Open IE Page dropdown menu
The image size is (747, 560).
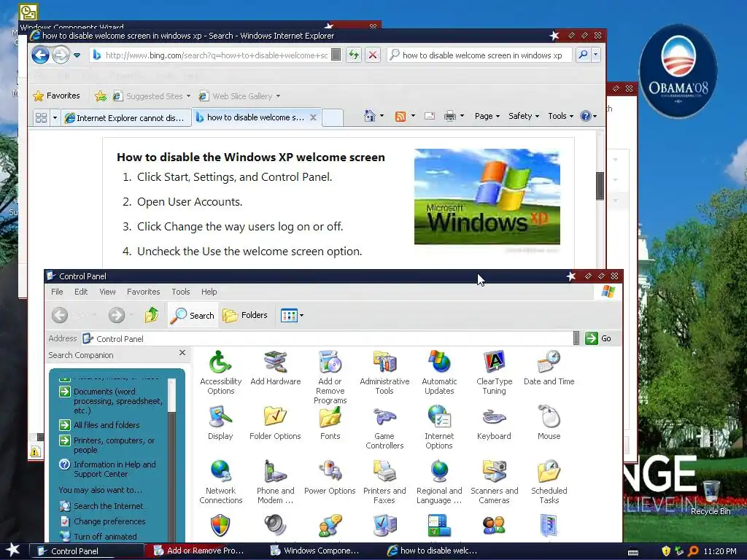click(x=487, y=116)
